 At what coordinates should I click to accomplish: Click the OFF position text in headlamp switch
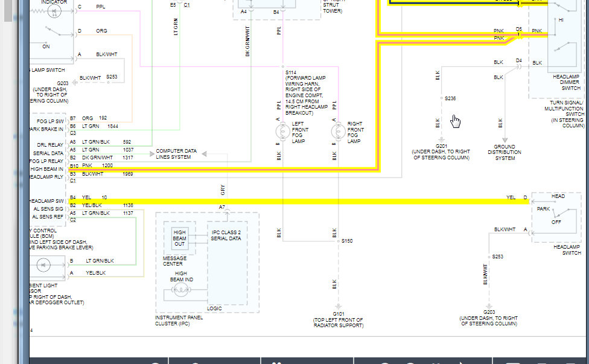coord(556,222)
